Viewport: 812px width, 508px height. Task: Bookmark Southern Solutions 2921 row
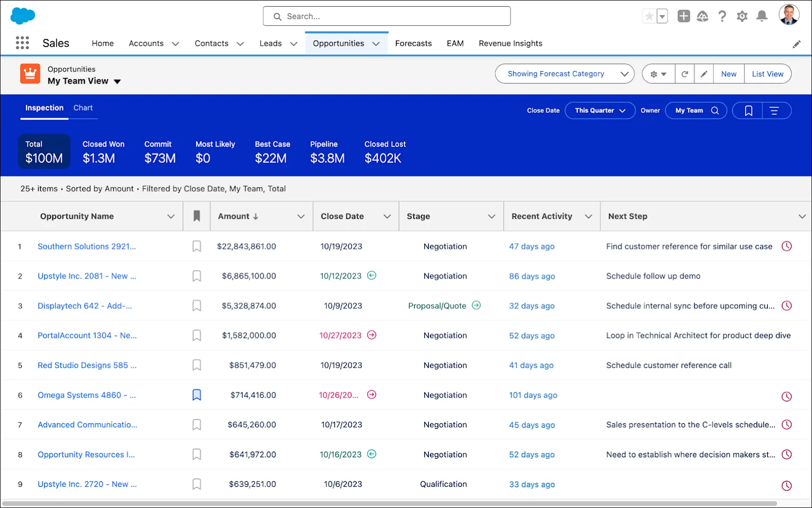[197, 246]
